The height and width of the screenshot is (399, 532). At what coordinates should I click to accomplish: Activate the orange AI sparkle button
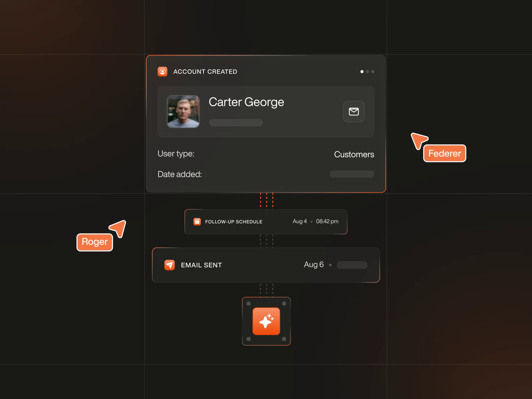tap(266, 321)
